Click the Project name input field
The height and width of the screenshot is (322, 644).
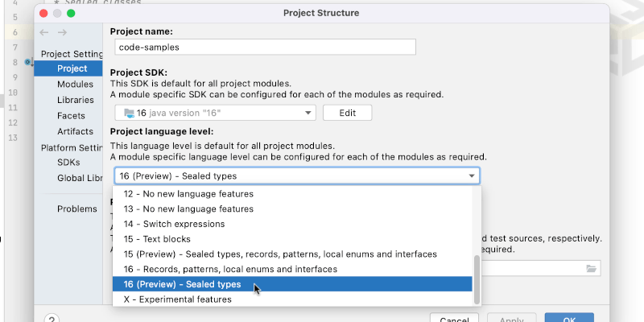click(x=262, y=47)
